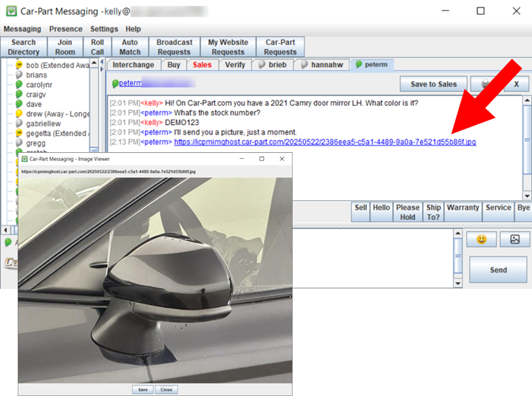Click the Please Hold quick phrase button
Image resolution: width=532 pixels, height=396 pixels.
click(x=407, y=212)
